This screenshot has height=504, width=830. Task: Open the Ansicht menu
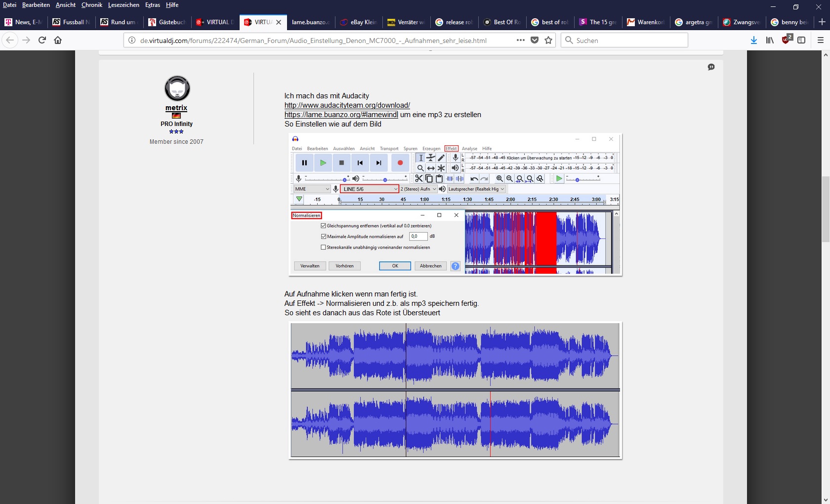point(65,5)
